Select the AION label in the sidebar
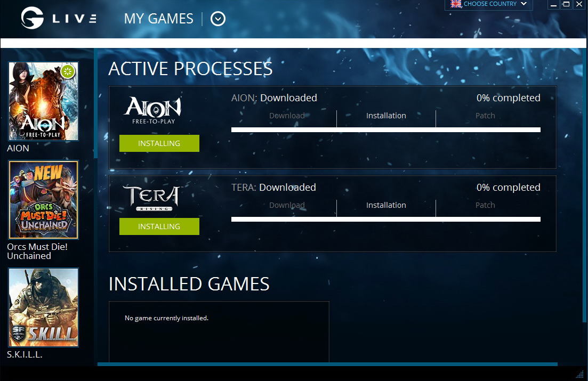The height and width of the screenshot is (381, 588). pyautogui.click(x=18, y=148)
